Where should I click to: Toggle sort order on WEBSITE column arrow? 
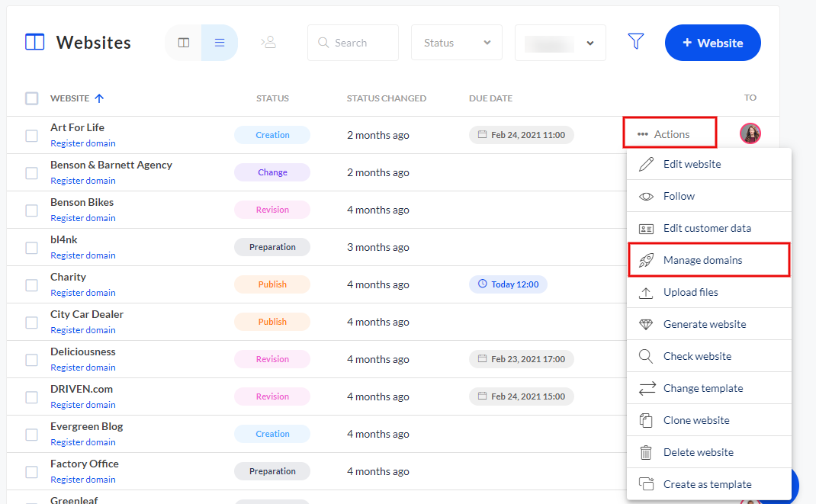pos(100,98)
